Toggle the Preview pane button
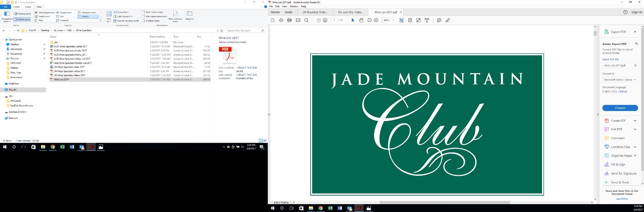This screenshot has height=212, width=644. pos(22,14)
